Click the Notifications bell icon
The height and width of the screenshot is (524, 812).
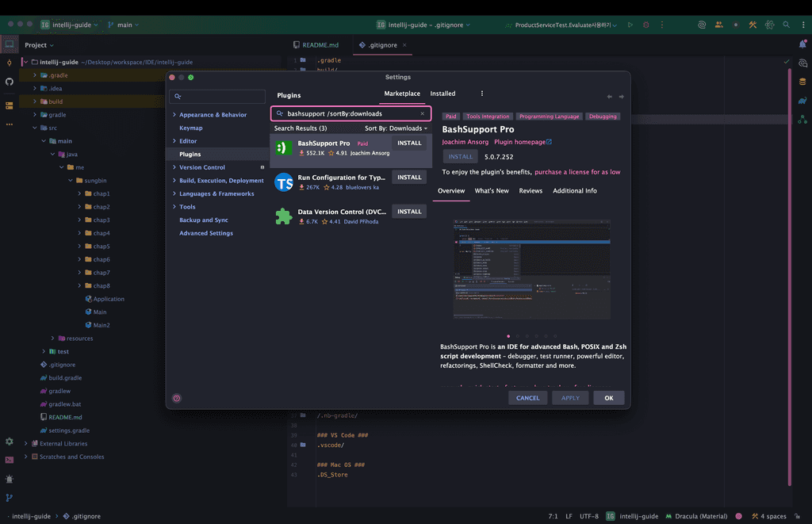[802, 44]
